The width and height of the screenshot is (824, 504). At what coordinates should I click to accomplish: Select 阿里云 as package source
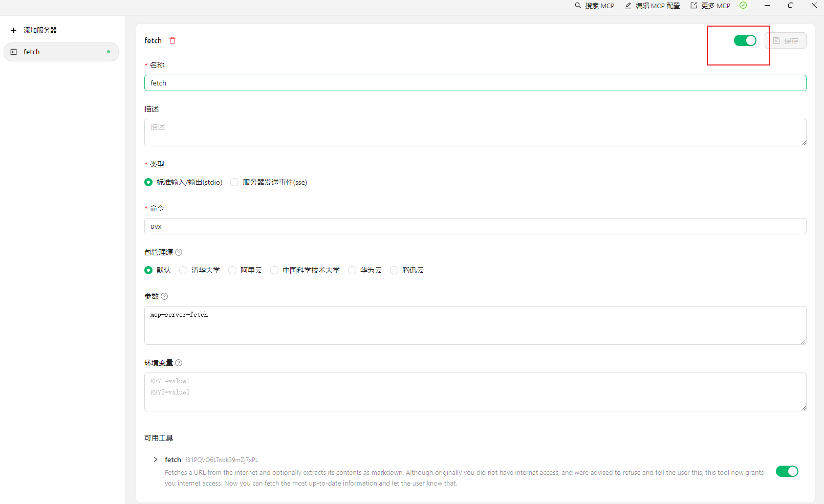point(232,270)
